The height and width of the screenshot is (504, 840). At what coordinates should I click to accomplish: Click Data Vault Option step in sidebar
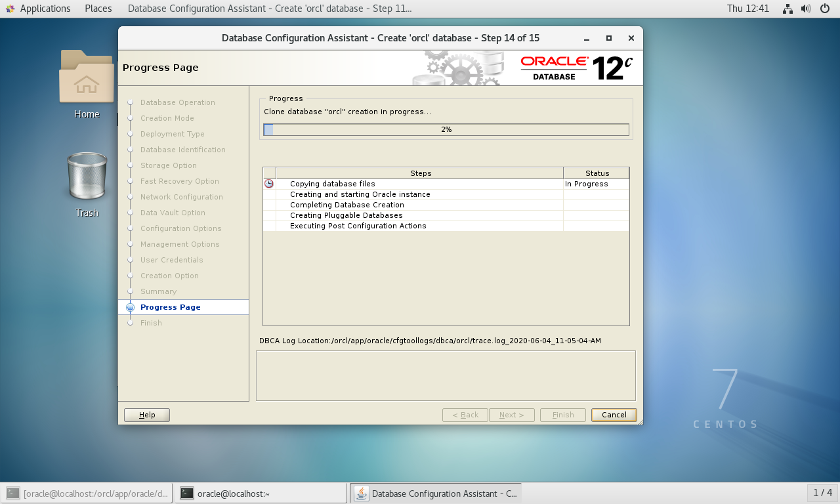click(x=173, y=213)
